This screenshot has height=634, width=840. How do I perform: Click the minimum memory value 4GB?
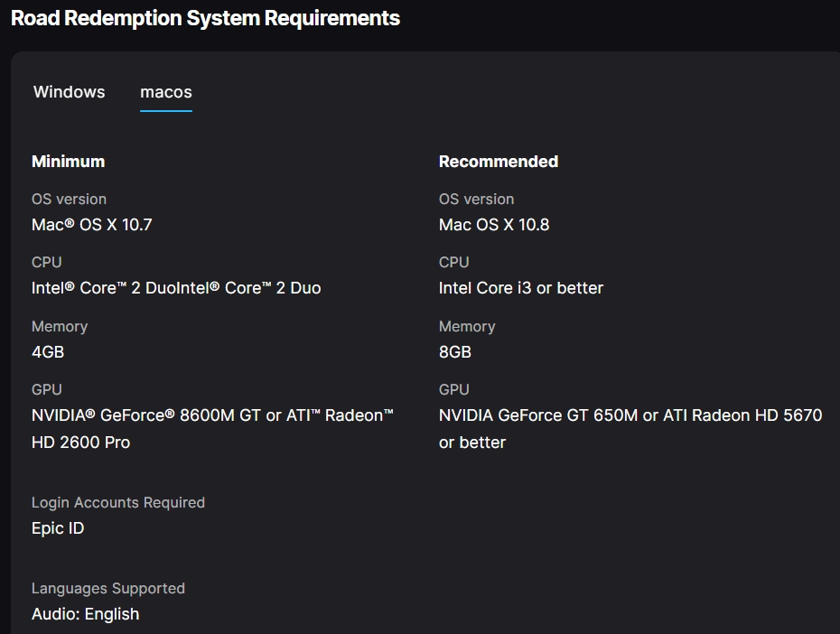48,352
